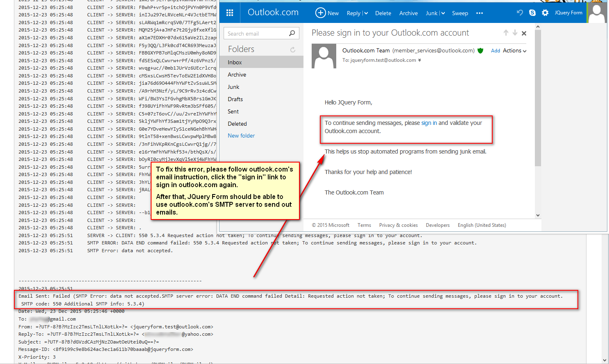Click the 'X-Priority: 3' log line
This screenshot has width=609, height=364.
click(37, 357)
